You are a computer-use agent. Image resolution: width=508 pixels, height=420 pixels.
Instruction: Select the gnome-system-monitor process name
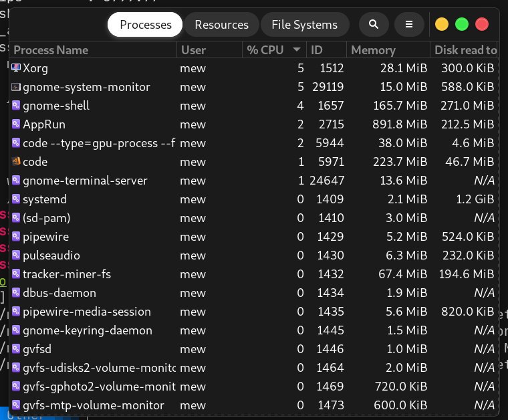point(86,87)
